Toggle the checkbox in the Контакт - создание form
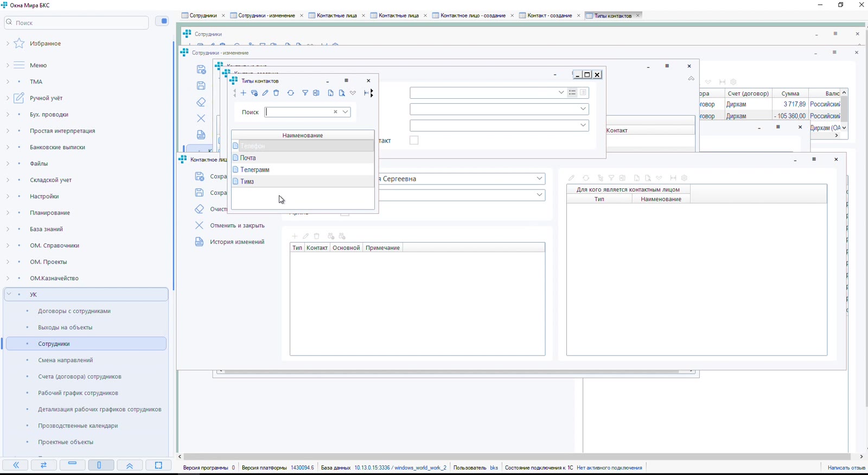Image resolution: width=868 pixels, height=475 pixels. (414, 141)
